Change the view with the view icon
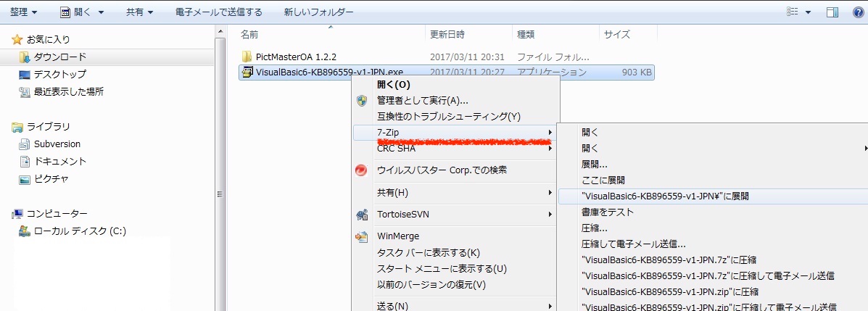The height and width of the screenshot is (311, 868). pos(793,12)
